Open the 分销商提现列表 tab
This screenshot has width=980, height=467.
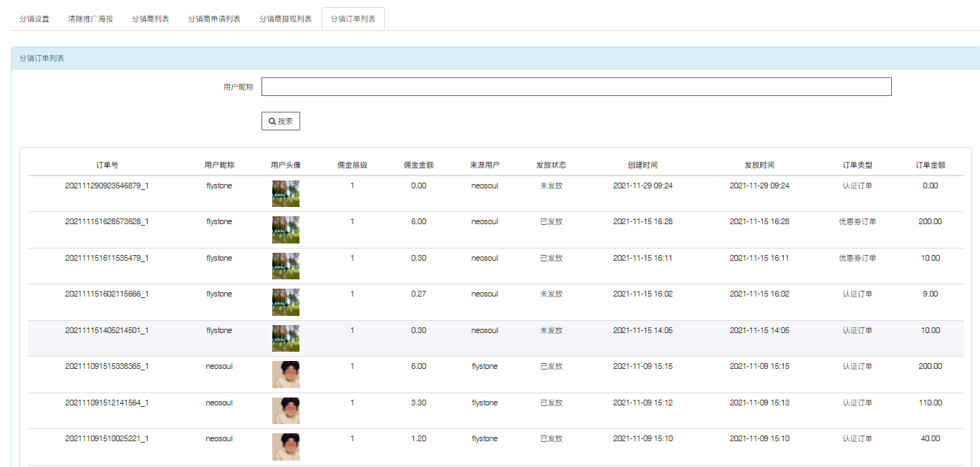pyautogui.click(x=285, y=19)
